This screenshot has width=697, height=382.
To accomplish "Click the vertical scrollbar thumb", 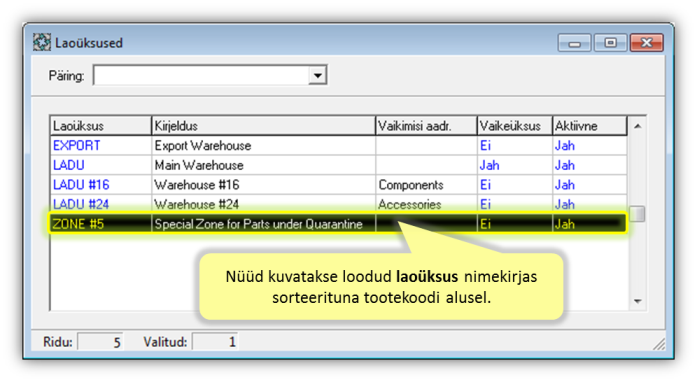I will [x=637, y=213].
